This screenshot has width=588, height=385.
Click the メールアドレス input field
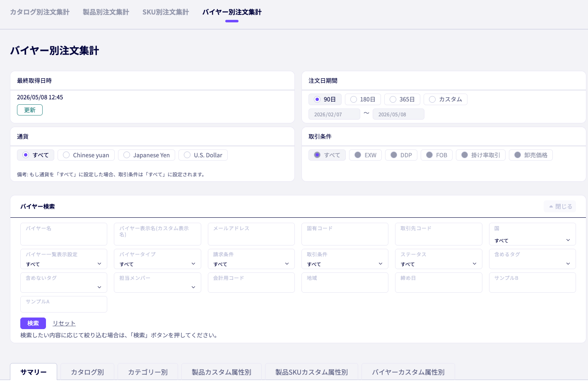point(251,234)
